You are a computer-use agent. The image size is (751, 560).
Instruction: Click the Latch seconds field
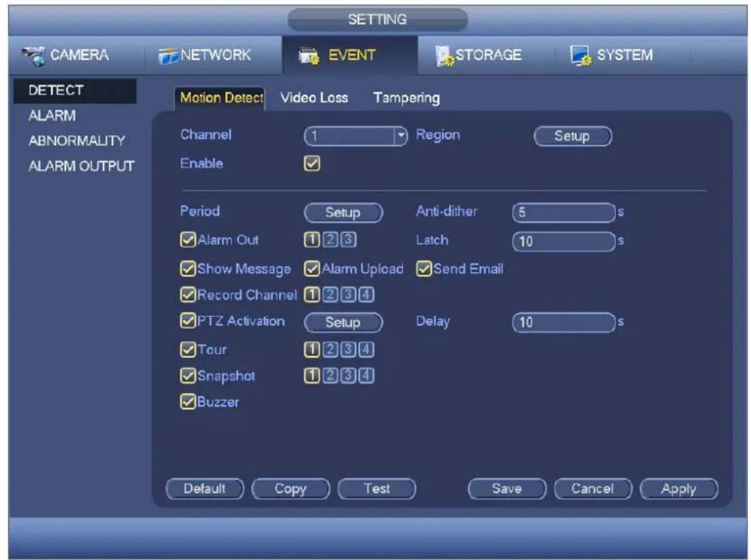click(x=563, y=241)
